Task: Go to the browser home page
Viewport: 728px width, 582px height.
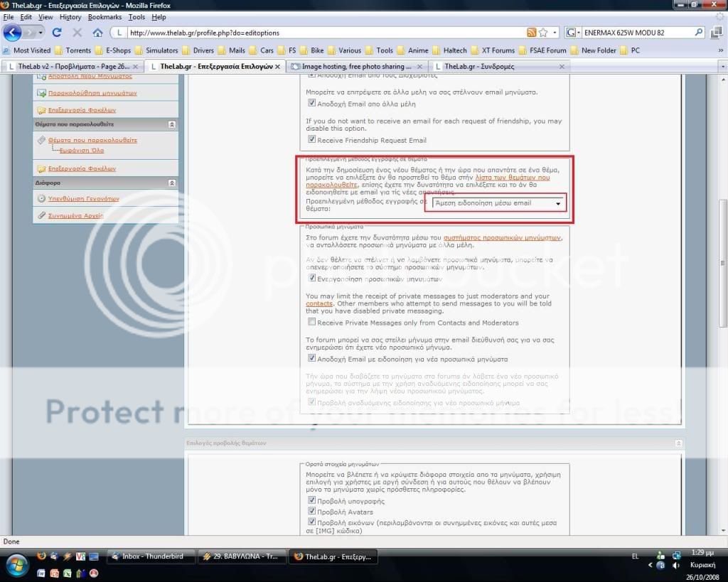Action: click(97, 33)
